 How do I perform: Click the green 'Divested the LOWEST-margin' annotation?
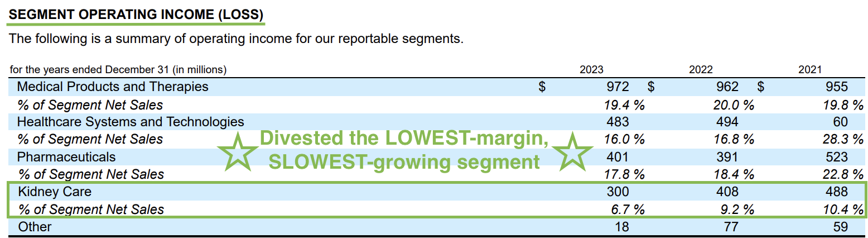pos(404,139)
